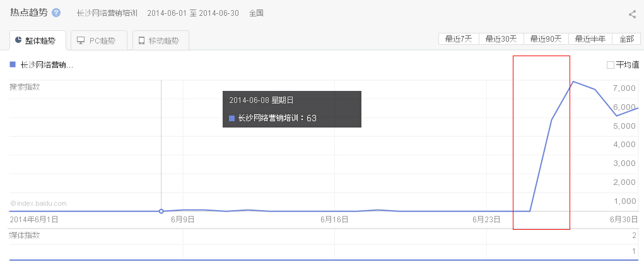644x262 pixels.
Task: Click the circled data point on the curve
Action: click(x=161, y=211)
